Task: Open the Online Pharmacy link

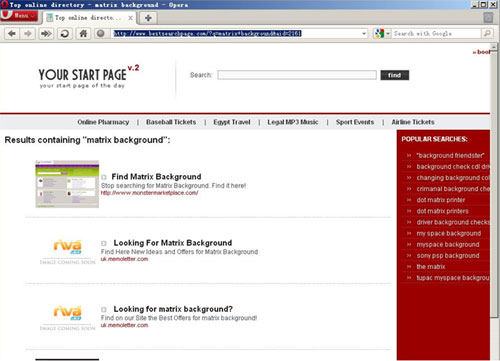Action: tap(103, 122)
